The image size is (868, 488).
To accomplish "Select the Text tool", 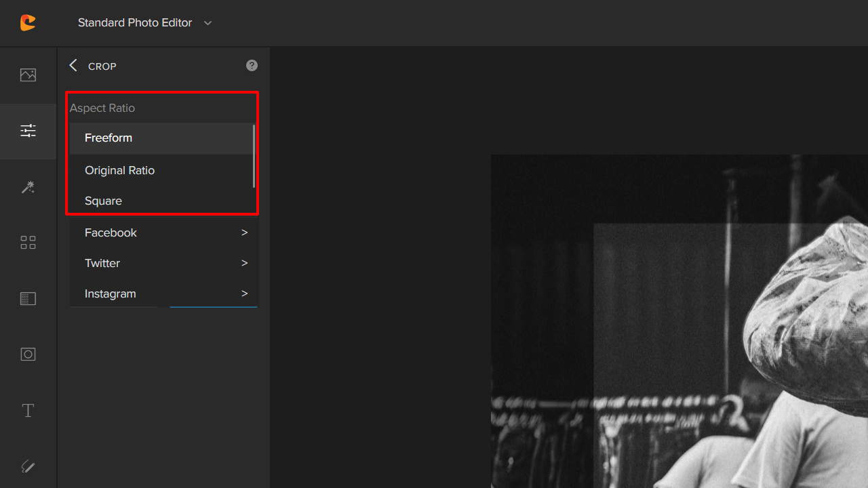I will [x=28, y=410].
